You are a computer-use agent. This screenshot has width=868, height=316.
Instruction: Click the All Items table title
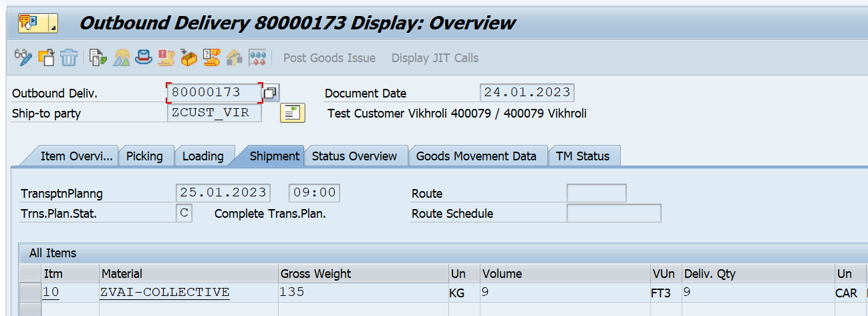pyautogui.click(x=53, y=253)
